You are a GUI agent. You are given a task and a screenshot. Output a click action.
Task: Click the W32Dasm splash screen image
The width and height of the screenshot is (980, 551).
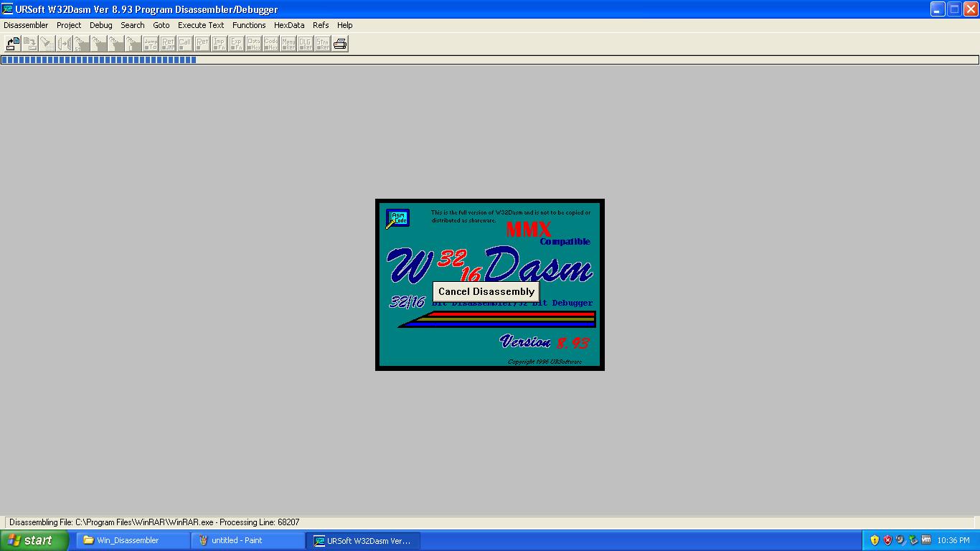490,285
